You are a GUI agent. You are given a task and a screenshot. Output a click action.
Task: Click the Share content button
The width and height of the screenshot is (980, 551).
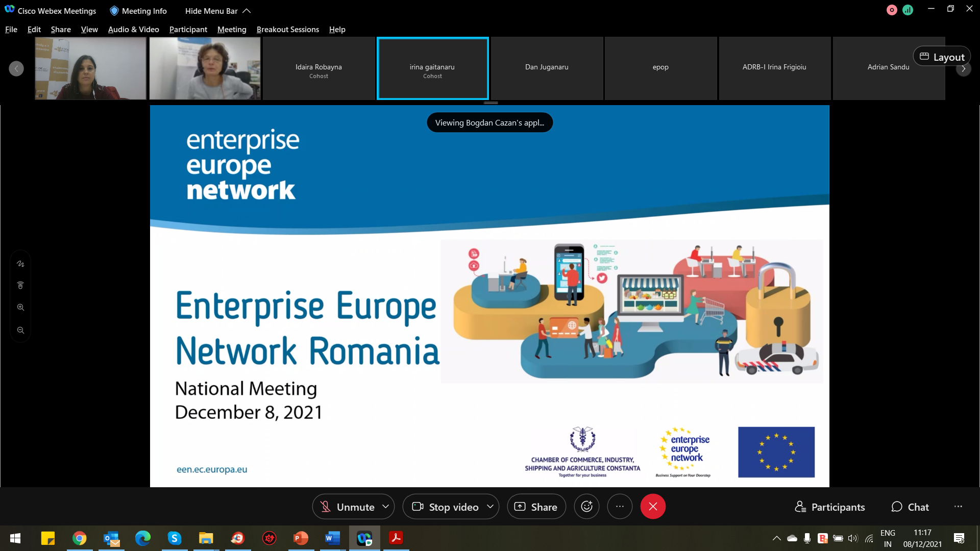pos(536,507)
